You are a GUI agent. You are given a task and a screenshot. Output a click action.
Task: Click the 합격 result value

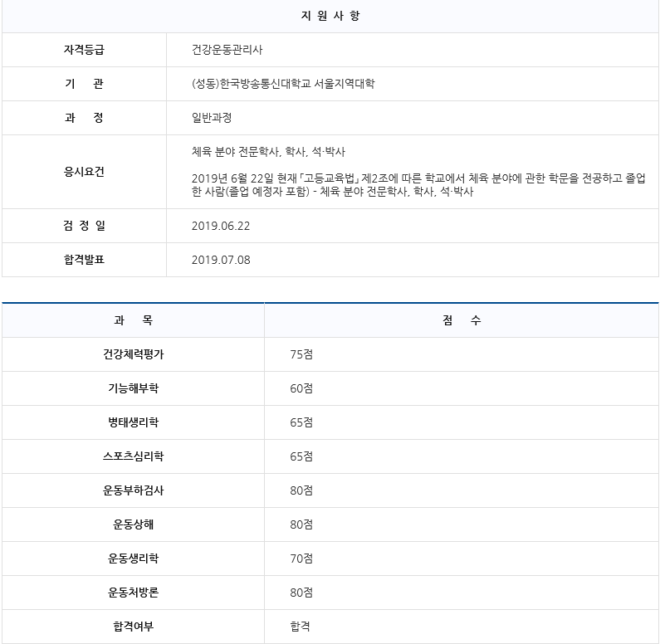click(x=301, y=627)
